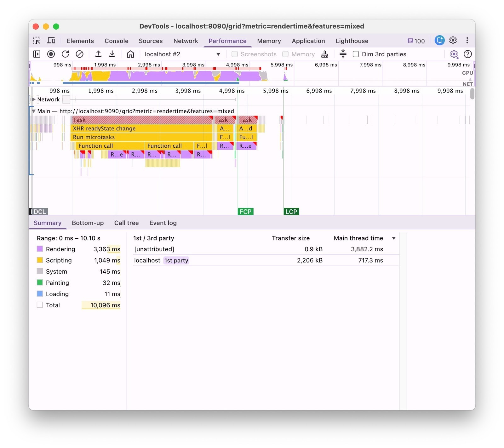Open capture settings gear icon
This screenshot has height=448, width=504.
point(454,54)
